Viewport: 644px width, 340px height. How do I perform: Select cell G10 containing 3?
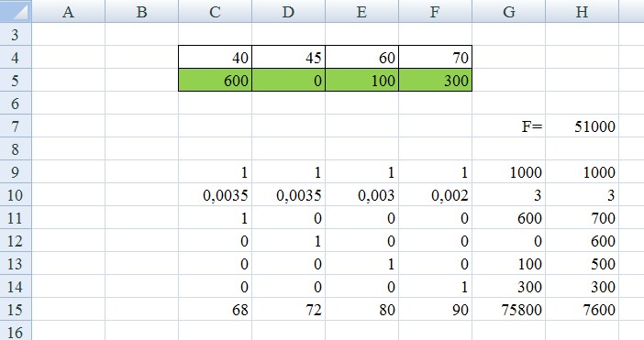pyautogui.click(x=509, y=195)
